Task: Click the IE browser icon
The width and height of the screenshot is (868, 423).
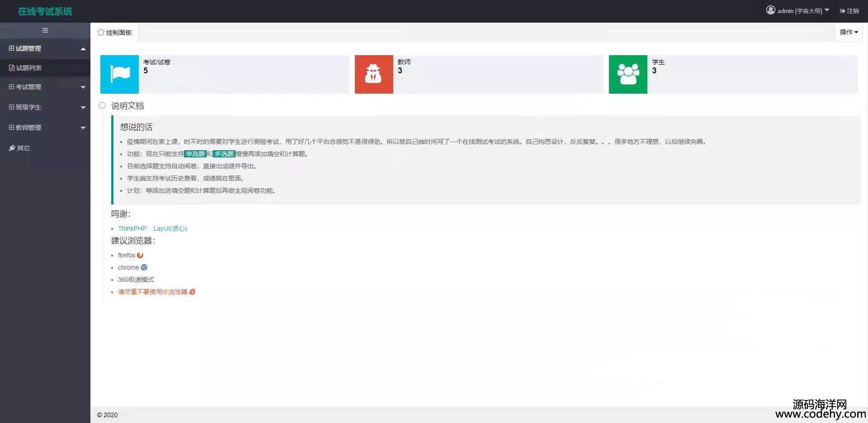Action: [192, 292]
